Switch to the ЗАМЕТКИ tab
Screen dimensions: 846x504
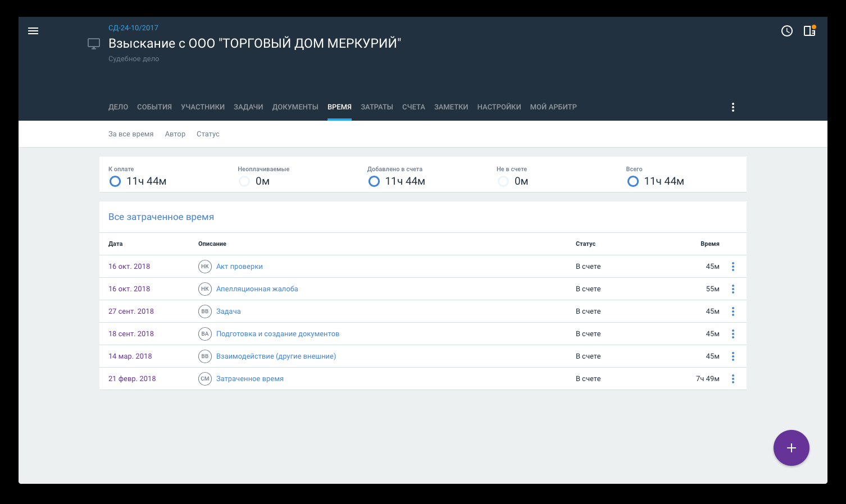pos(451,107)
